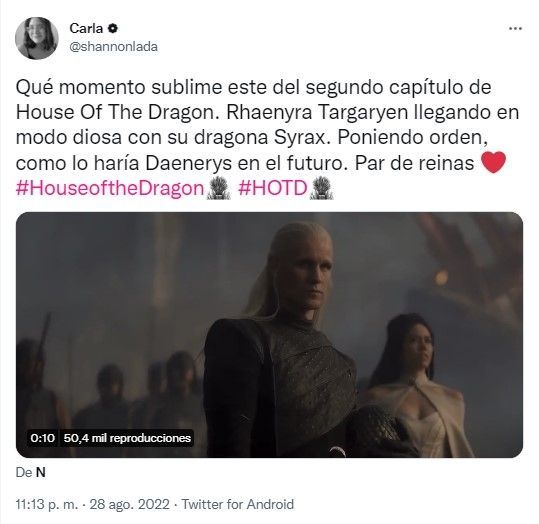Click the 28 ago. 2022 date
The height and width of the screenshot is (524, 539).
[x=130, y=504]
